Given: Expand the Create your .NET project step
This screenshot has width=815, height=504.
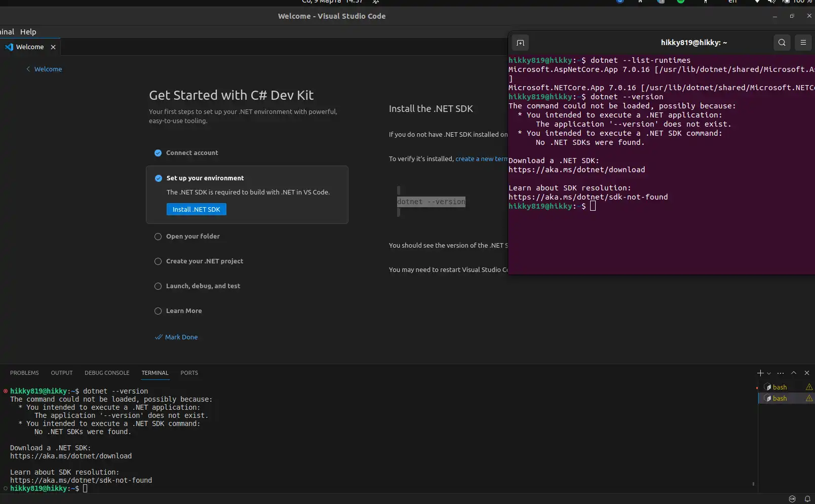Looking at the screenshot, I should click(x=205, y=261).
